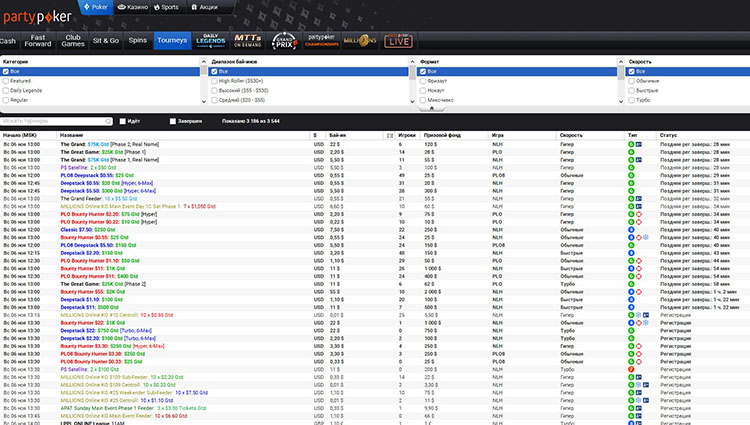Click the down arrow of Диапазон бай-инов list
750x425 pixels.
[412, 101]
